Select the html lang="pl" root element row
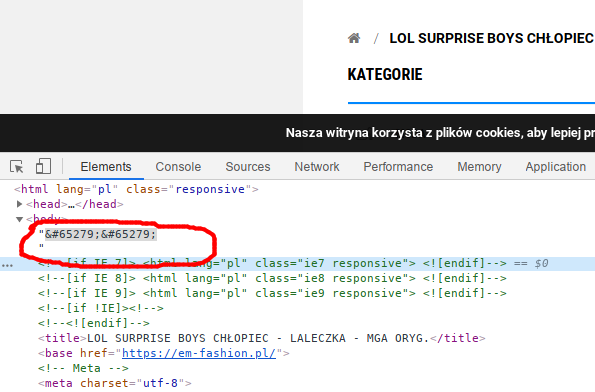Screen dimensions: 595x392 [x=136, y=189]
